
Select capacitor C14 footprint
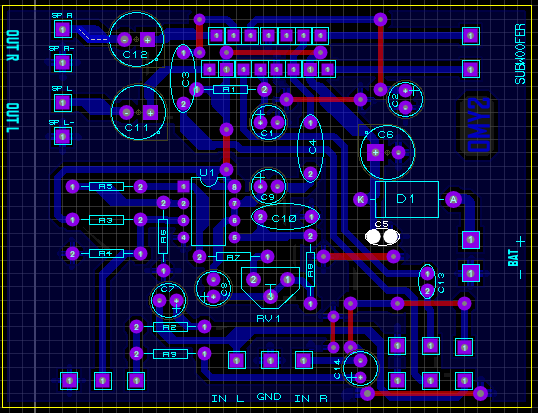point(360,369)
